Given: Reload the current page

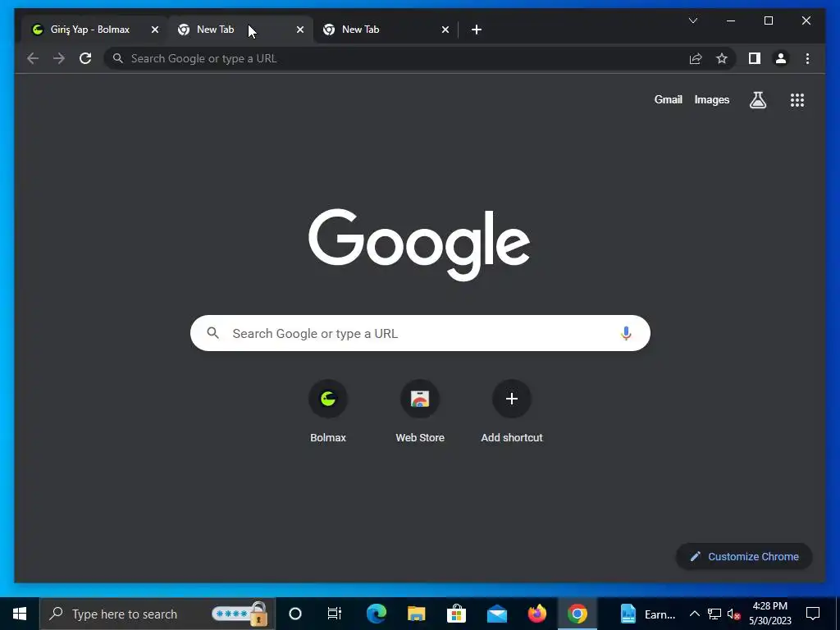Looking at the screenshot, I should [85, 58].
